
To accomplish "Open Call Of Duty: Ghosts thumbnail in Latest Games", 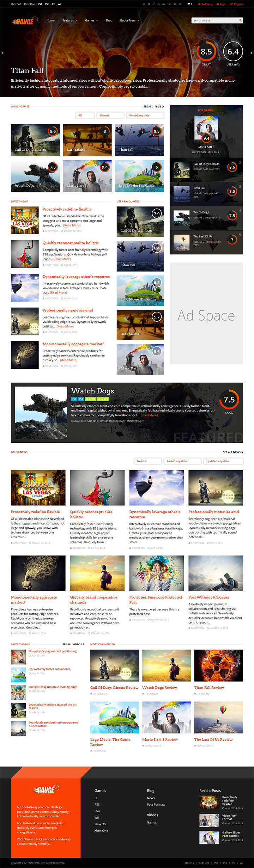I will tap(35, 140).
